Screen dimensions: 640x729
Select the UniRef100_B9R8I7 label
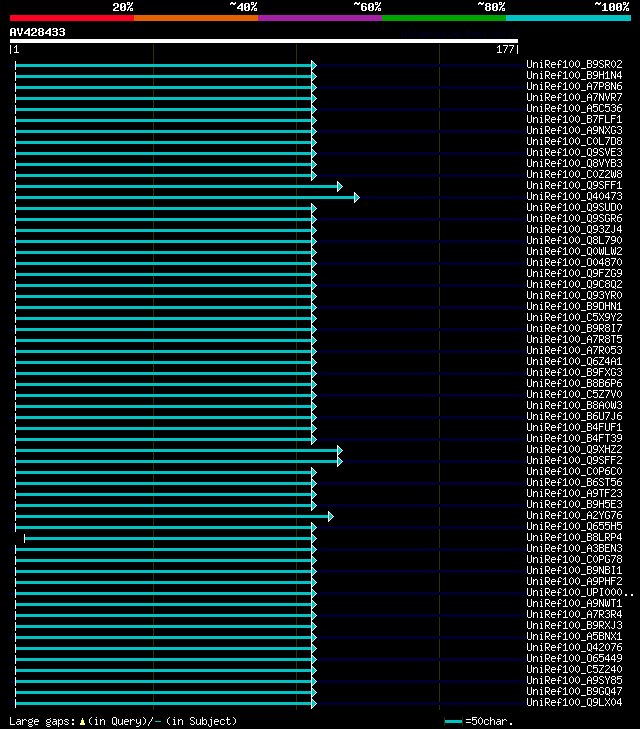[x=574, y=328]
